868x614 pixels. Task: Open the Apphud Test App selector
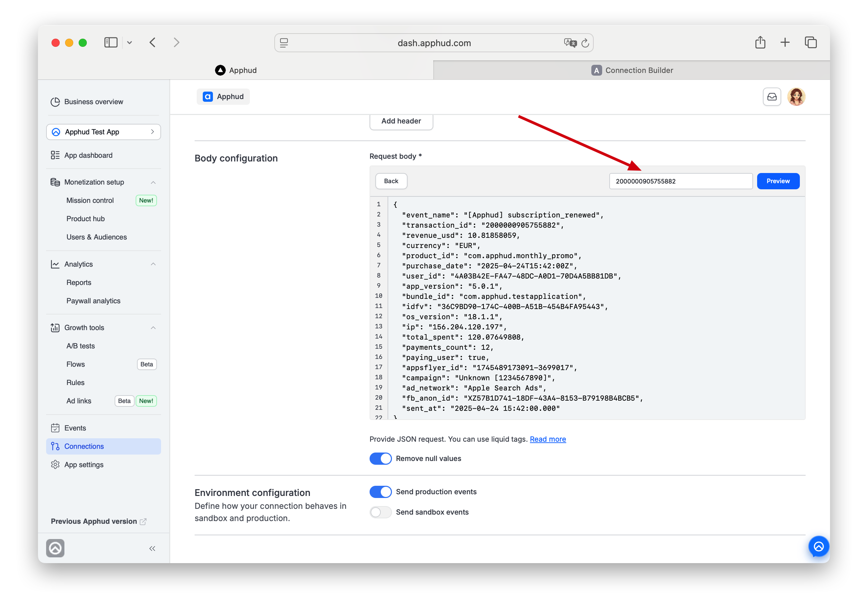point(104,132)
